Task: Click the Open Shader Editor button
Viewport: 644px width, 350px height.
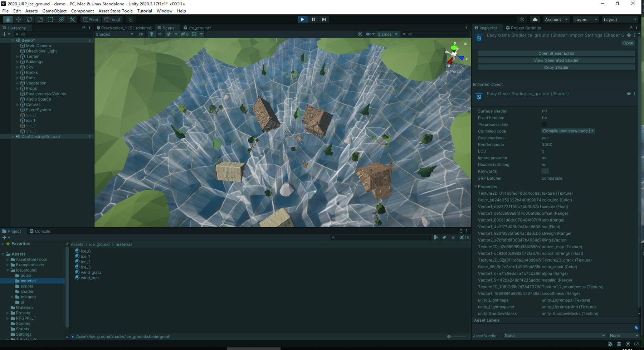Action: click(556, 53)
